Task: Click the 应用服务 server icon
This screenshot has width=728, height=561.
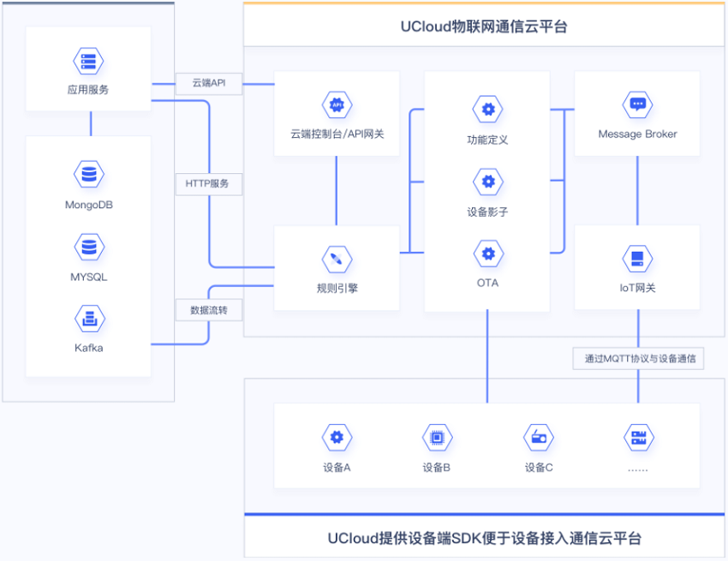Action: coord(88,61)
